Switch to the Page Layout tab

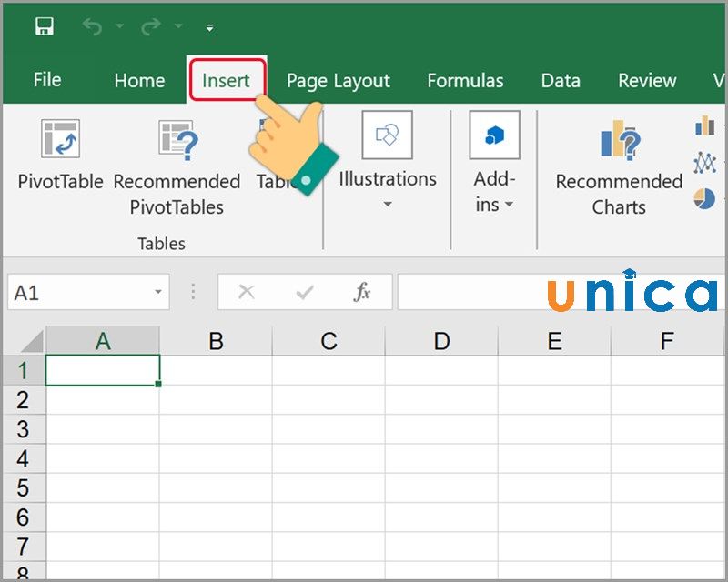[338, 81]
